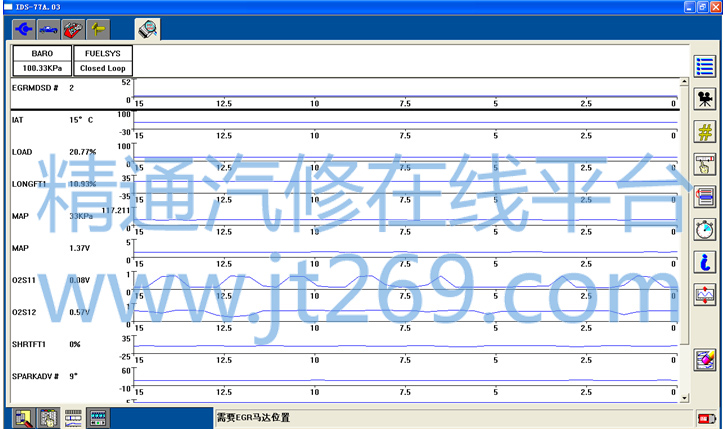Click the eraser clear icon
This screenshot has height=429, width=725.
705,360
